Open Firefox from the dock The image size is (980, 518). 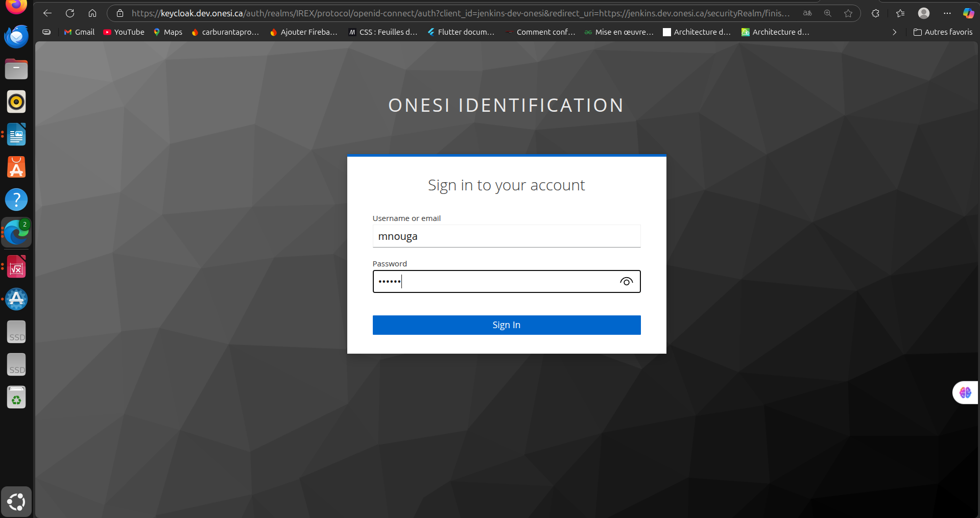[16, 7]
